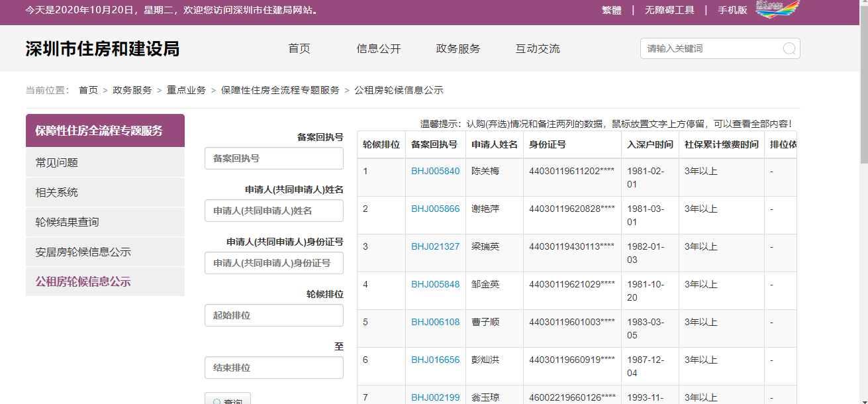Click 重点业务 in breadcrumb
This screenshot has height=404, width=868.
click(186, 90)
